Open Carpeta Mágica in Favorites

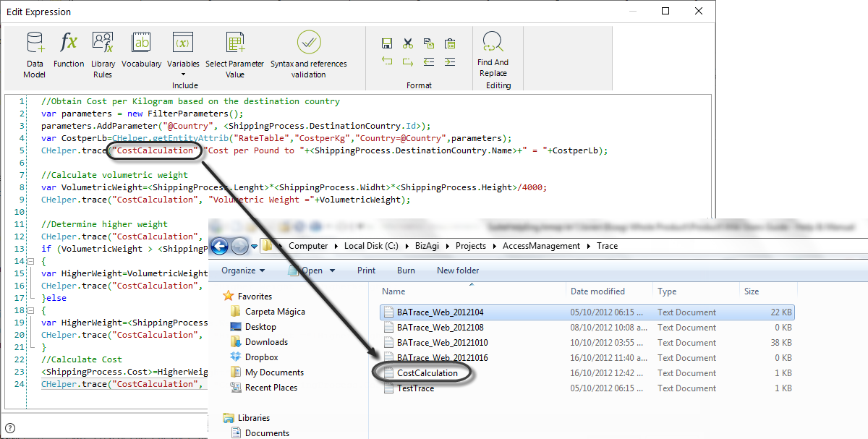[268, 312]
